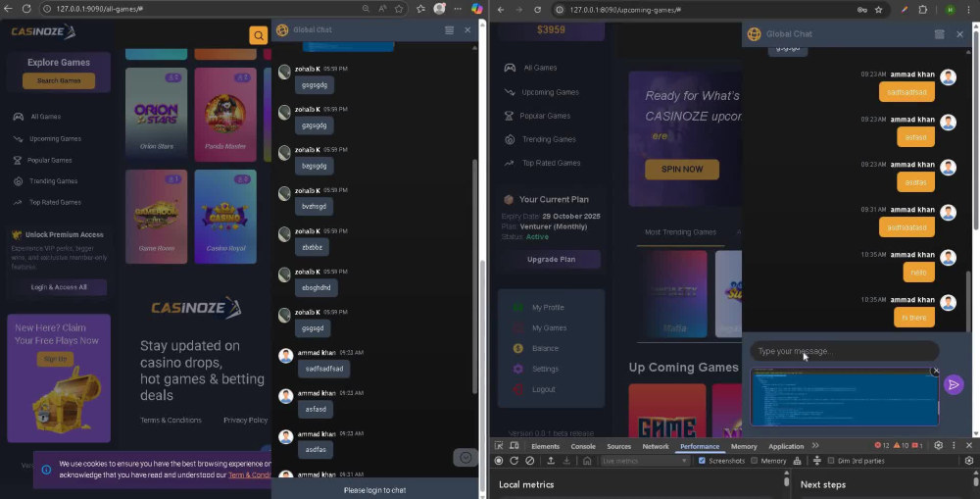The width and height of the screenshot is (980, 499).
Task: Open the favorites list icon in left browser
Action: (420, 9)
